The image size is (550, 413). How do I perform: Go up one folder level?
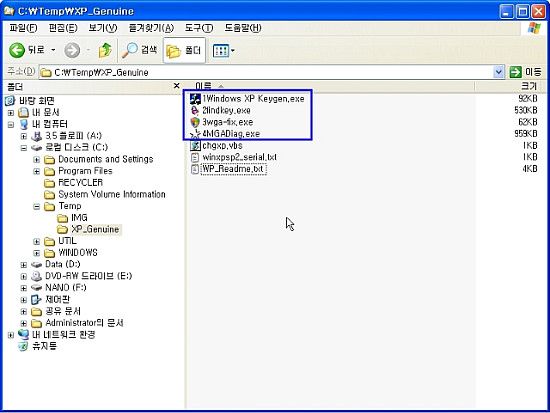pyautogui.click(x=105, y=51)
